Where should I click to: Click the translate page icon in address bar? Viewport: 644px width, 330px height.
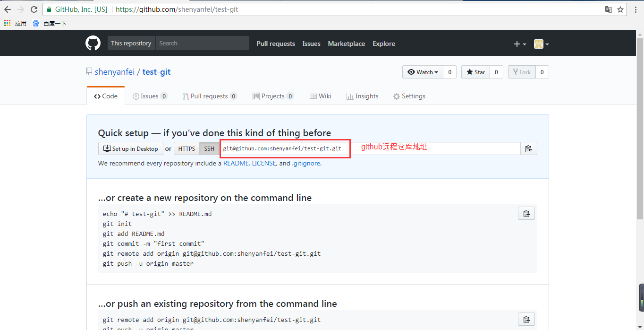[609, 9]
